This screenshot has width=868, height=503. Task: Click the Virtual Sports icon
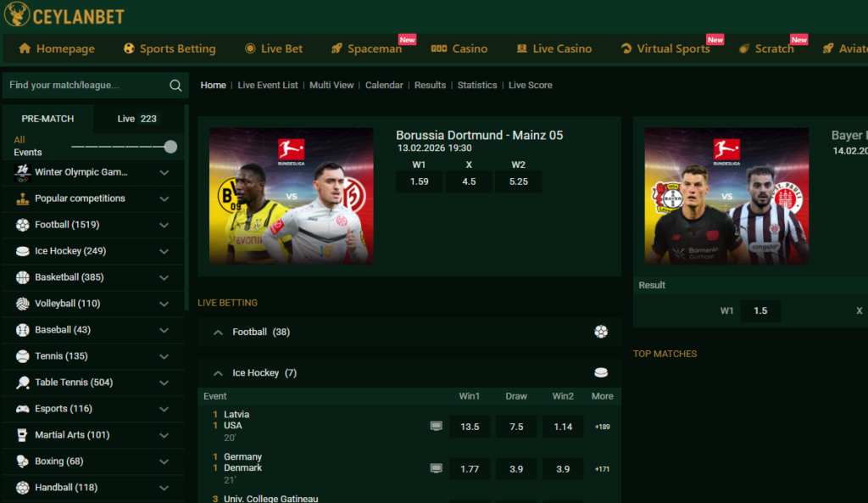626,48
